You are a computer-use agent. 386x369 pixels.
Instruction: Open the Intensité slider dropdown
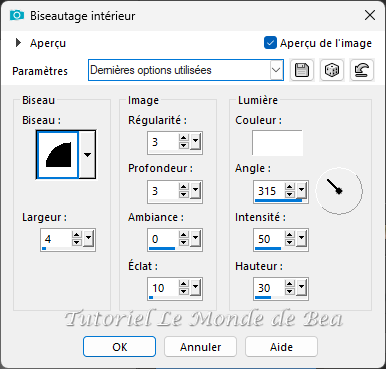point(301,239)
